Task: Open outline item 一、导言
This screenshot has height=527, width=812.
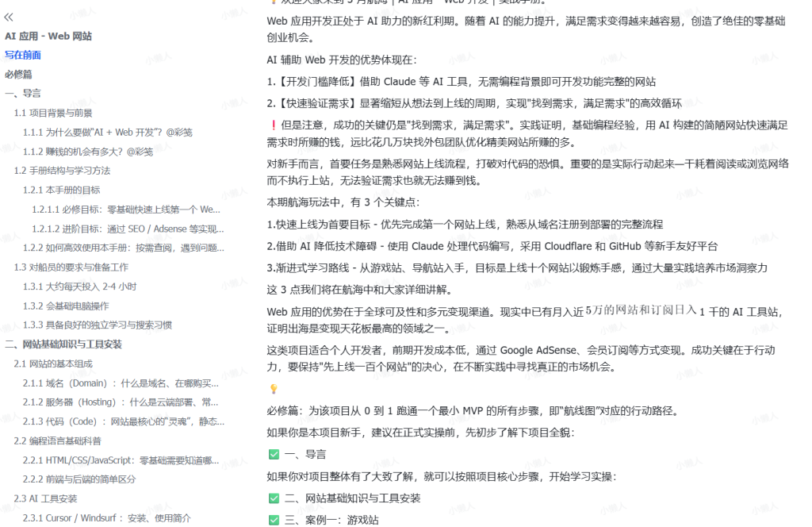Action: (23, 94)
